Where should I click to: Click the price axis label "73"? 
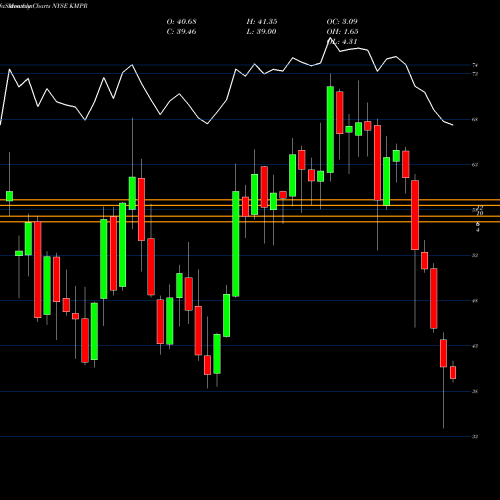coord(475,74)
